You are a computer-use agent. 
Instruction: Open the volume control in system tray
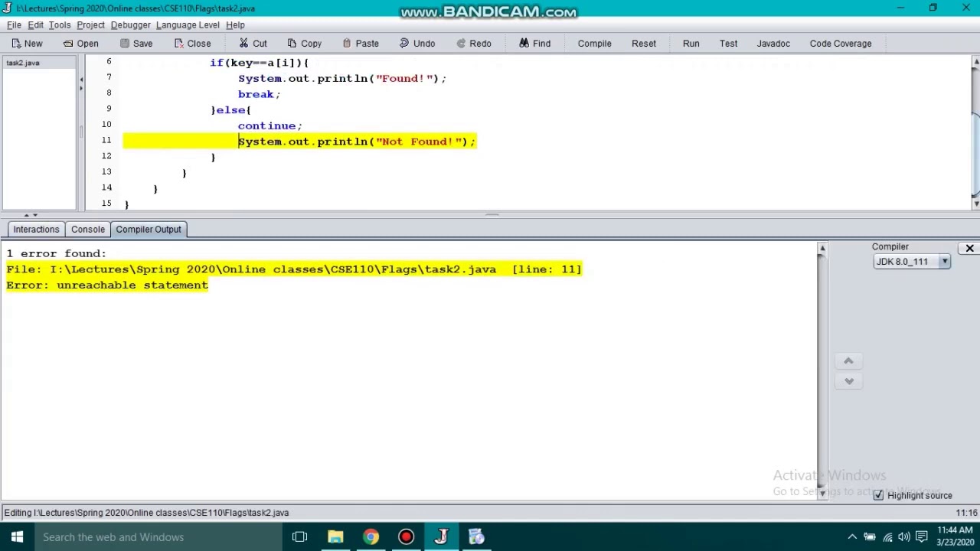[904, 537]
